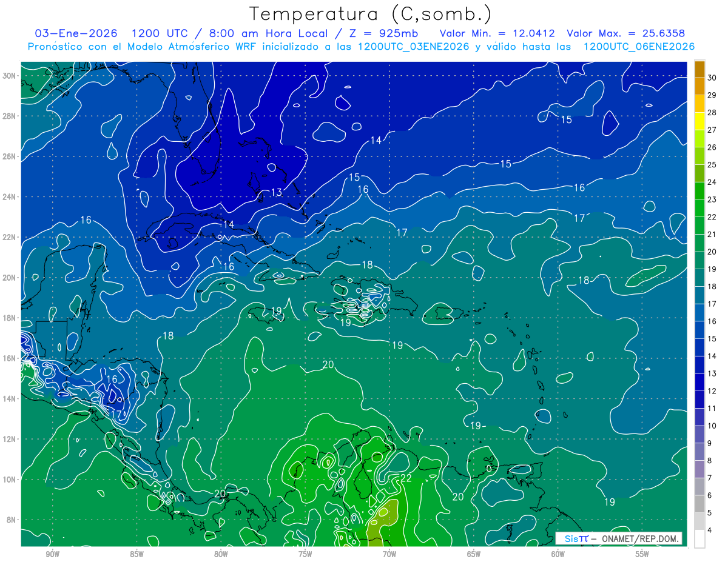Click the "18N" latitude axis label
728x562 pixels.
click(9, 318)
